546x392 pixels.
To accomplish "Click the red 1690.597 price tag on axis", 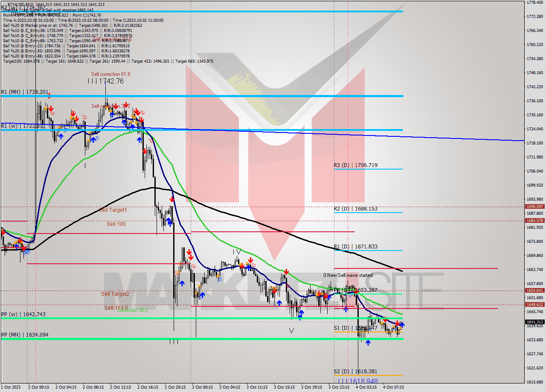I will (534, 206).
